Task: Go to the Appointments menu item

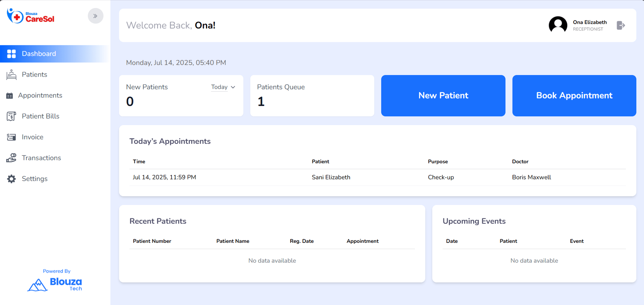Action: point(40,95)
